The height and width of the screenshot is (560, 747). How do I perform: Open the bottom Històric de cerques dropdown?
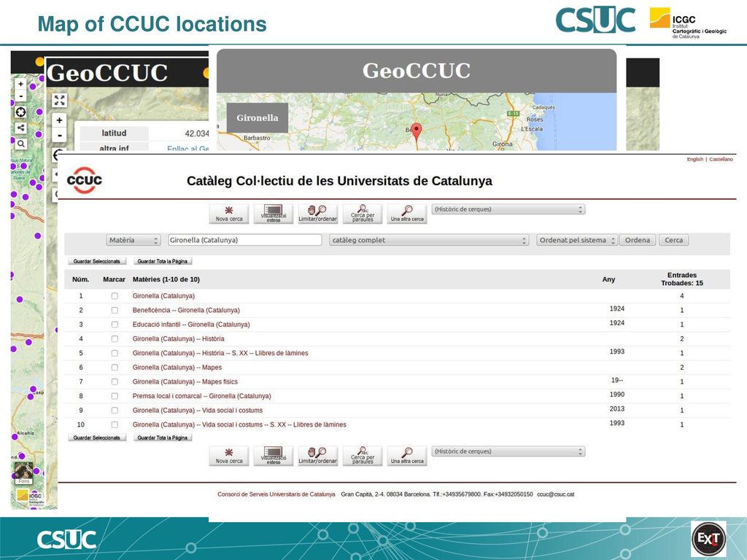[x=508, y=451]
